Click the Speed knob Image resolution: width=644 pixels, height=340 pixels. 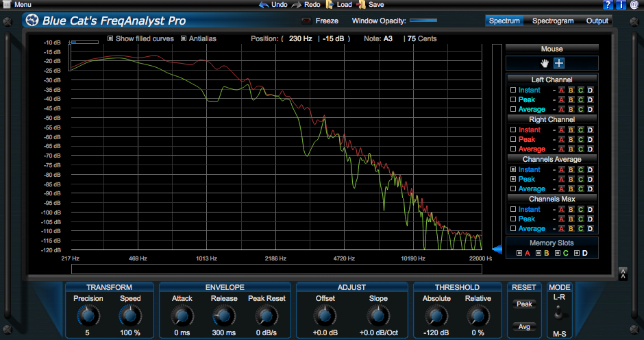coord(129,316)
